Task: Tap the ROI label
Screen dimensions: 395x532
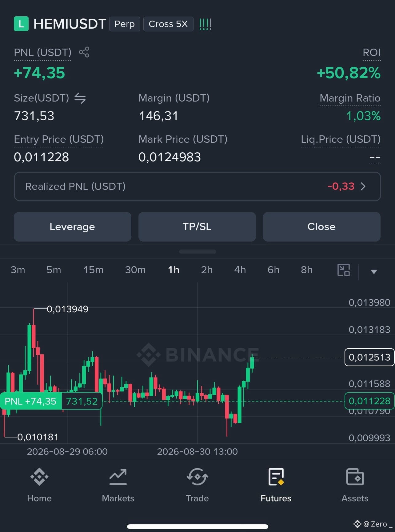Action: (x=372, y=53)
